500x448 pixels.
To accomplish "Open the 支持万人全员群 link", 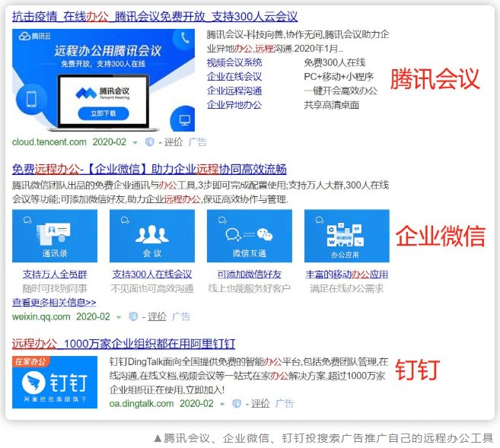I will [55, 275].
